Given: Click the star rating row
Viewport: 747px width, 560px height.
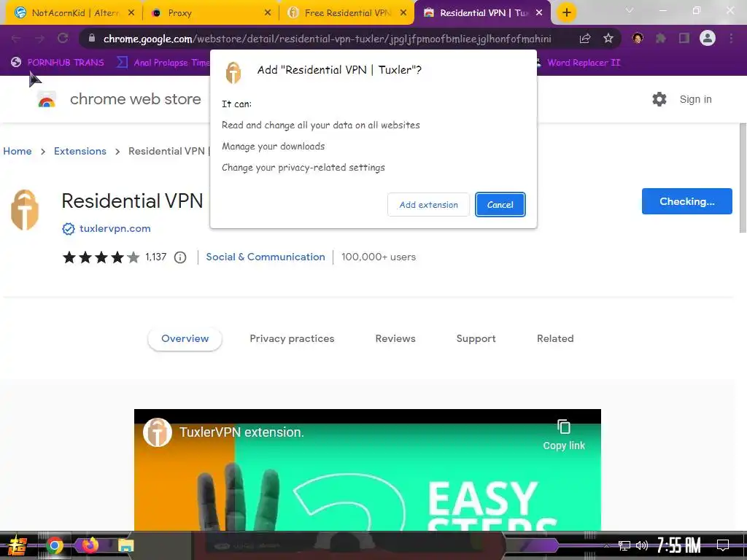Looking at the screenshot, I should tap(101, 257).
